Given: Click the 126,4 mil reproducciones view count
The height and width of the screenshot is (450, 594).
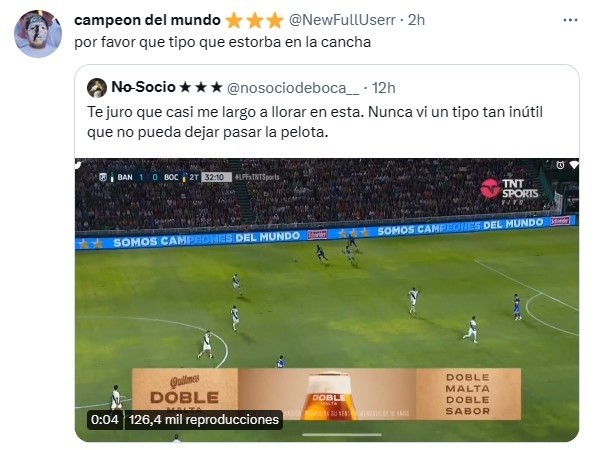Looking at the screenshot, I should [x=204, y=420].
